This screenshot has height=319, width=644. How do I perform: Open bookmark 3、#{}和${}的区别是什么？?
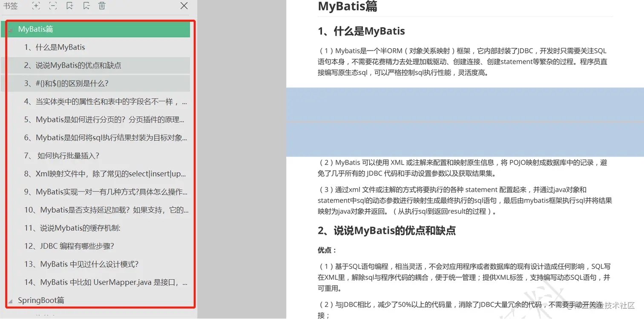pyautogui.click(x=95, y=84)
